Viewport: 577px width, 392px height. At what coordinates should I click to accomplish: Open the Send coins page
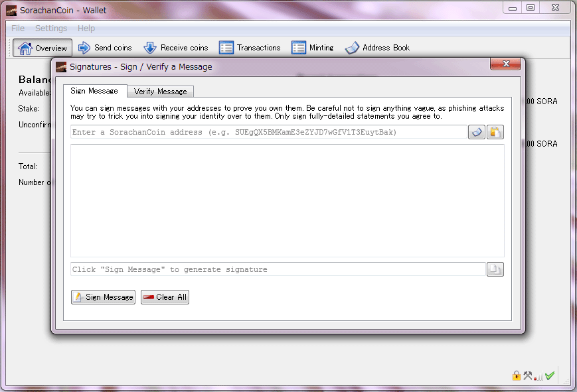pos(105,48)
